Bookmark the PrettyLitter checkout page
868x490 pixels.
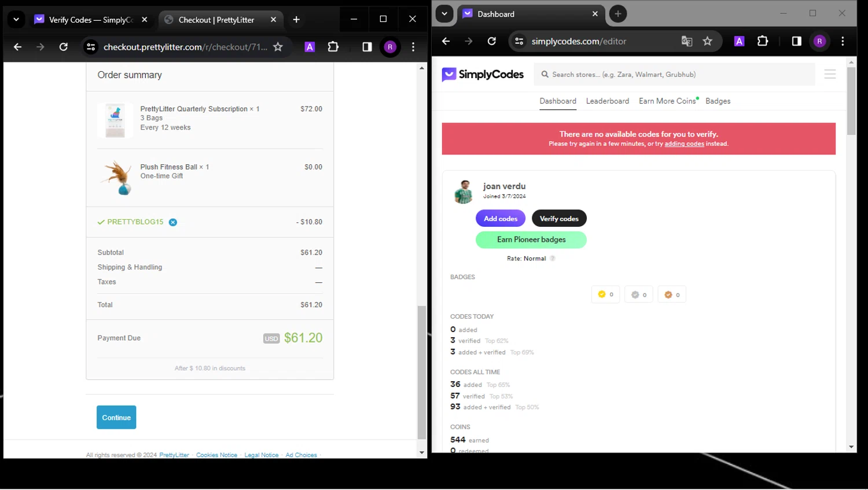pyautogui.click(x=278, y=47)
